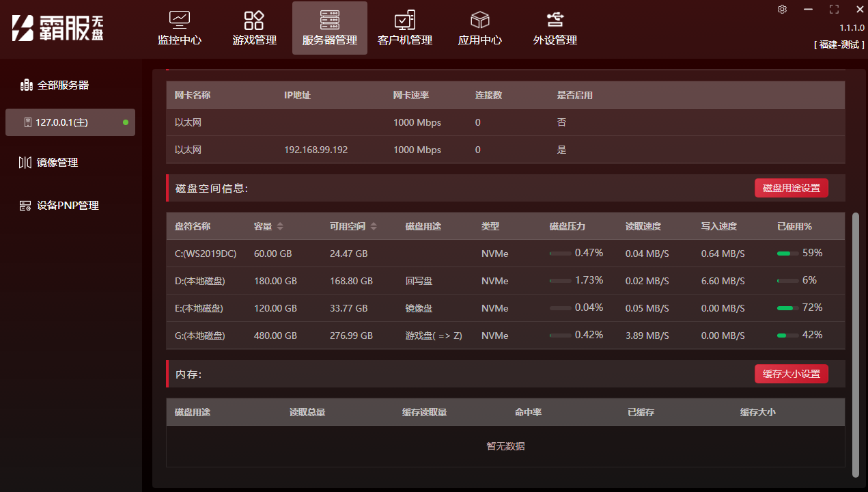868x492 pixels.
Task: Click the 应用中心 cube icon
Action: click(x=480, y=19)
